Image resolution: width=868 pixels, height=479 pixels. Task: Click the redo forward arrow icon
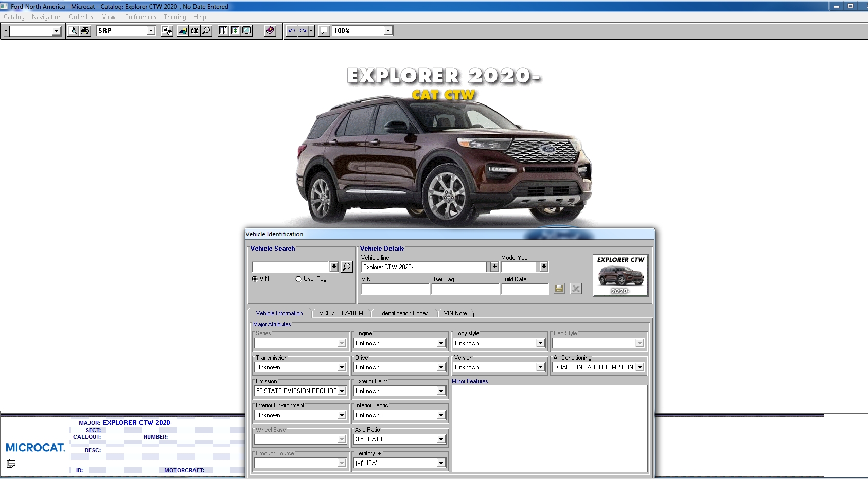[x=303, y=31]
